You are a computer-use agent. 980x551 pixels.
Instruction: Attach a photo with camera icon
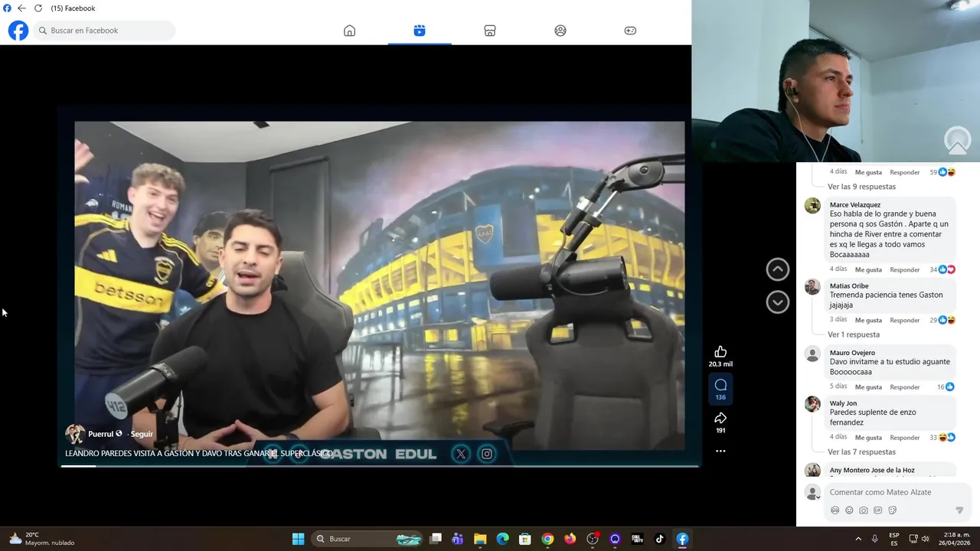[x=864, y=510]
